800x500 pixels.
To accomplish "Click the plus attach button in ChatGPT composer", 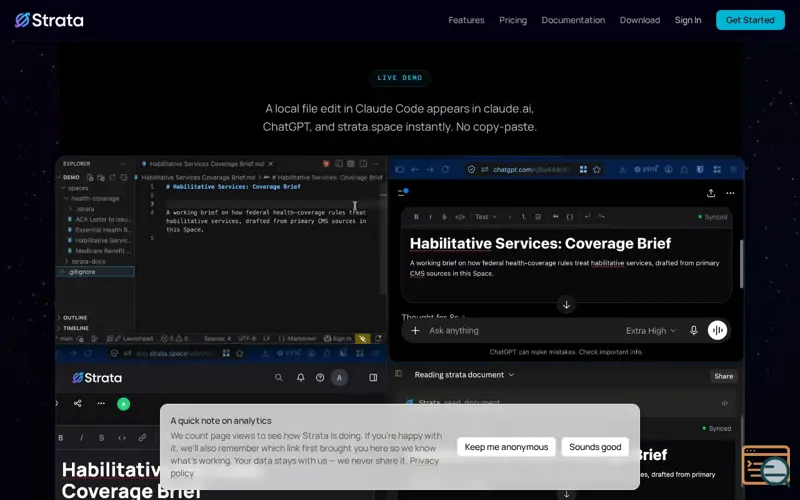I will point(415,331).
